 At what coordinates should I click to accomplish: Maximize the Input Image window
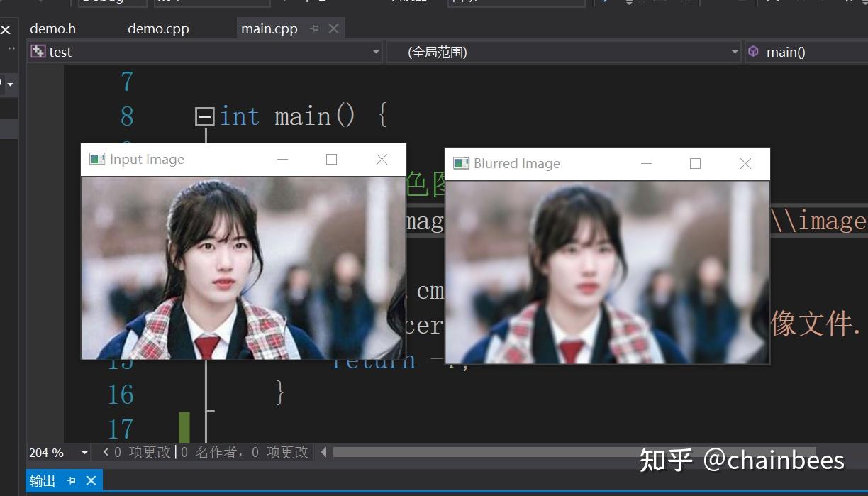tap(331, 159)
